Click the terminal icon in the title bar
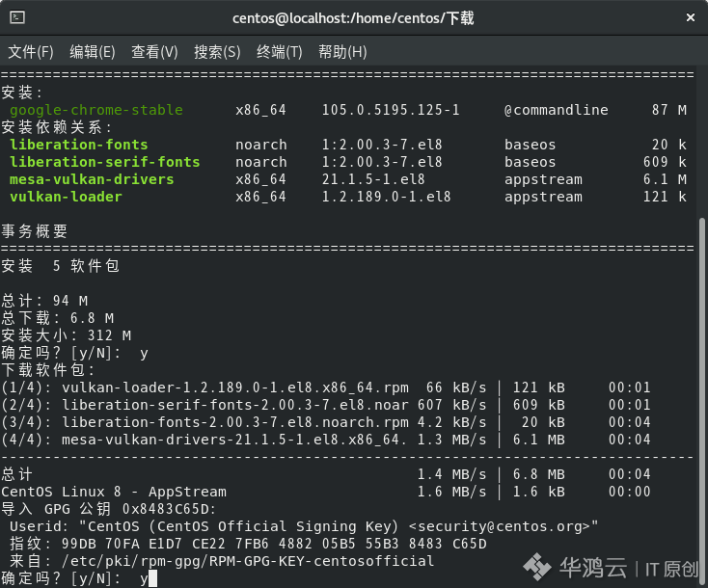The height and width of the screenshot is (588, 708). (x=17, y=17)
